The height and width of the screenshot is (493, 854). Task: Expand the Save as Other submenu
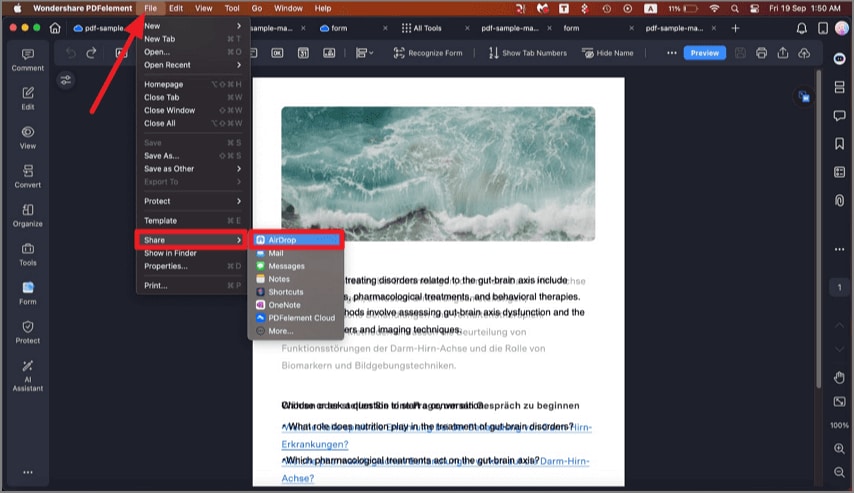point(192,169)
